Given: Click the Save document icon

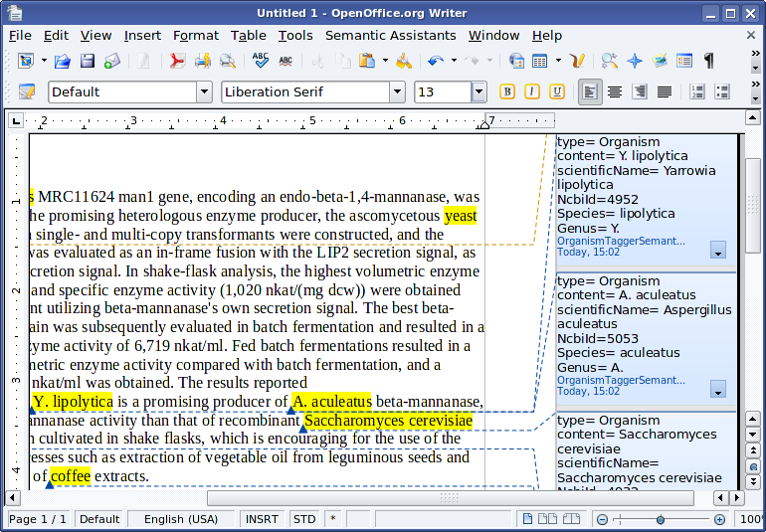Looking at the screenshot, I should [87, 61].
